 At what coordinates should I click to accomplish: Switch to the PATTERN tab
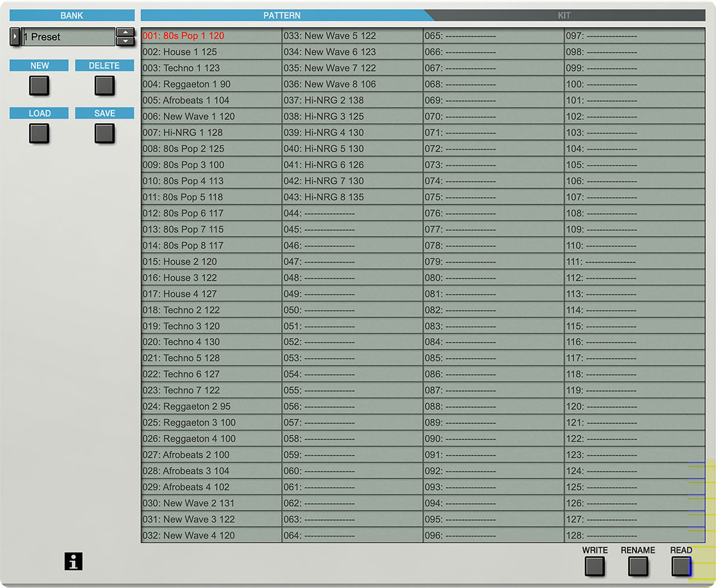[282, 15]
